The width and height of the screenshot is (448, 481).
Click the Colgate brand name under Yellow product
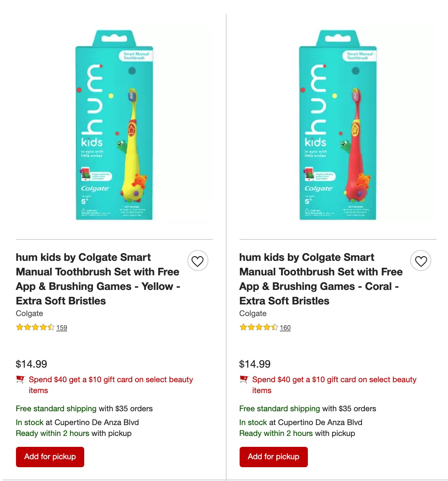[x=29, y=313]
